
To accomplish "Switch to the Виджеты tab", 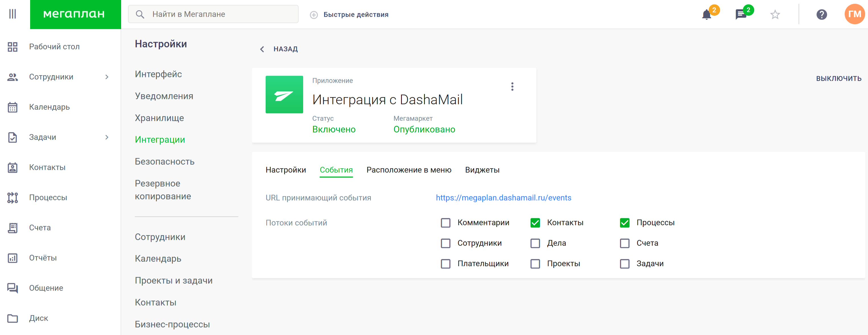I will [482, 170].
